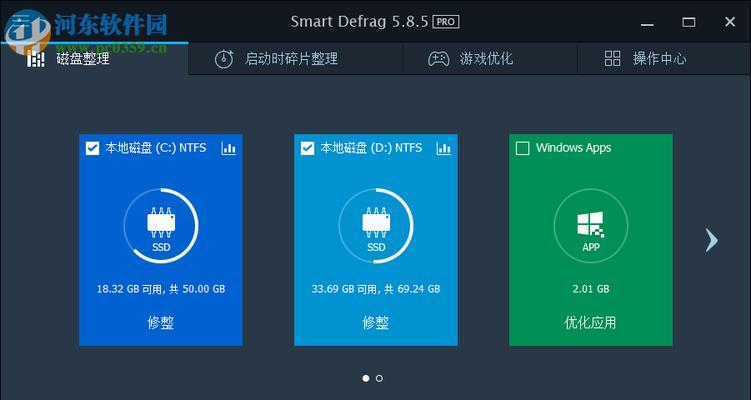Click the SSD chip icon on C: card
Screen dimensions: 751x400
[161, 222]
